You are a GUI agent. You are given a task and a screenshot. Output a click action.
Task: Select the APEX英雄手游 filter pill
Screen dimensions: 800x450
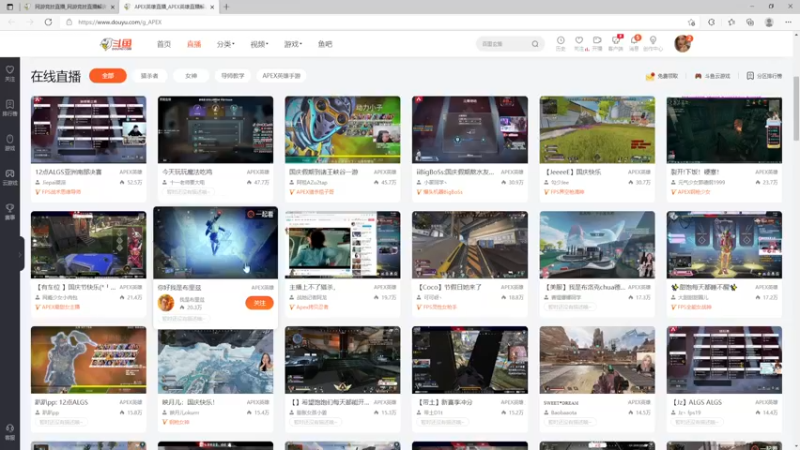(x=281, y=76)
